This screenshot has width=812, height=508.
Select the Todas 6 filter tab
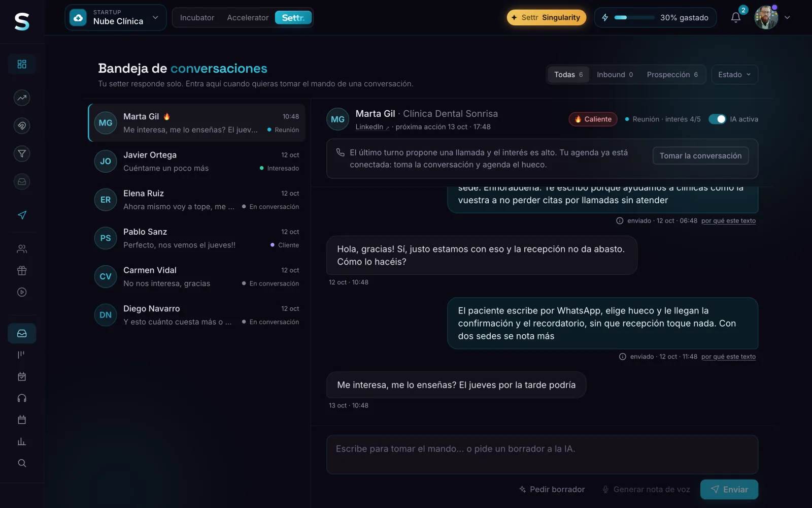568,75
